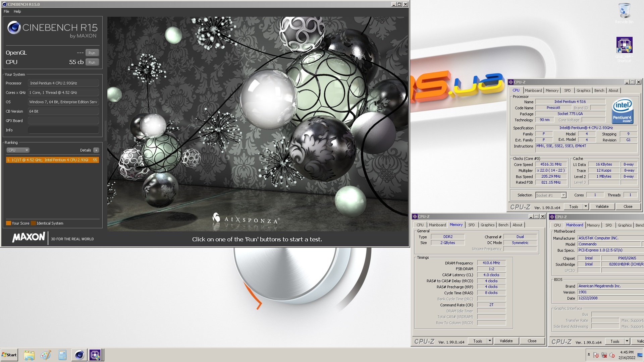Click the Info input field in Your System
Image resolution: width=644 pixels, height=362 pixels.
click(x=63, y=130)
